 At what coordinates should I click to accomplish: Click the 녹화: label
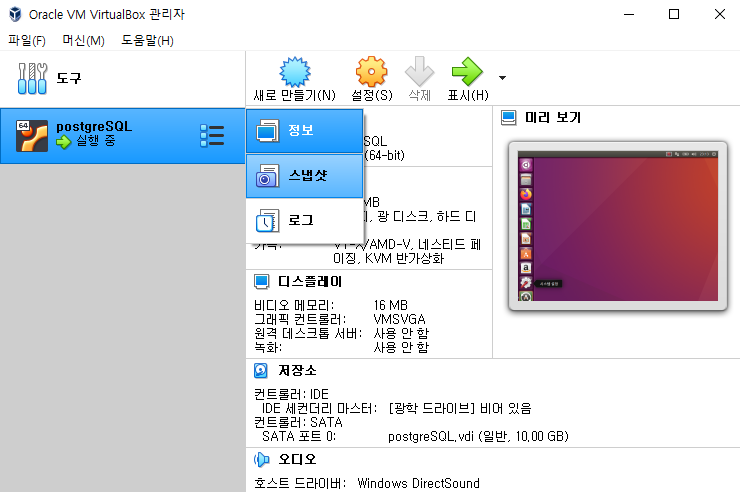pyautogui.click(x=268, y=348)
